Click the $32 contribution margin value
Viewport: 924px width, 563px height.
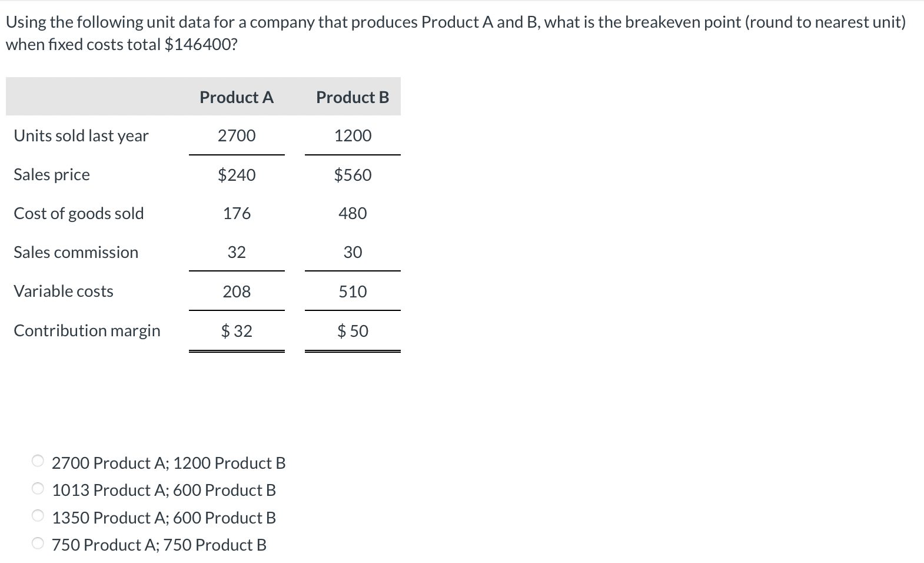click(x=237, y=330)
